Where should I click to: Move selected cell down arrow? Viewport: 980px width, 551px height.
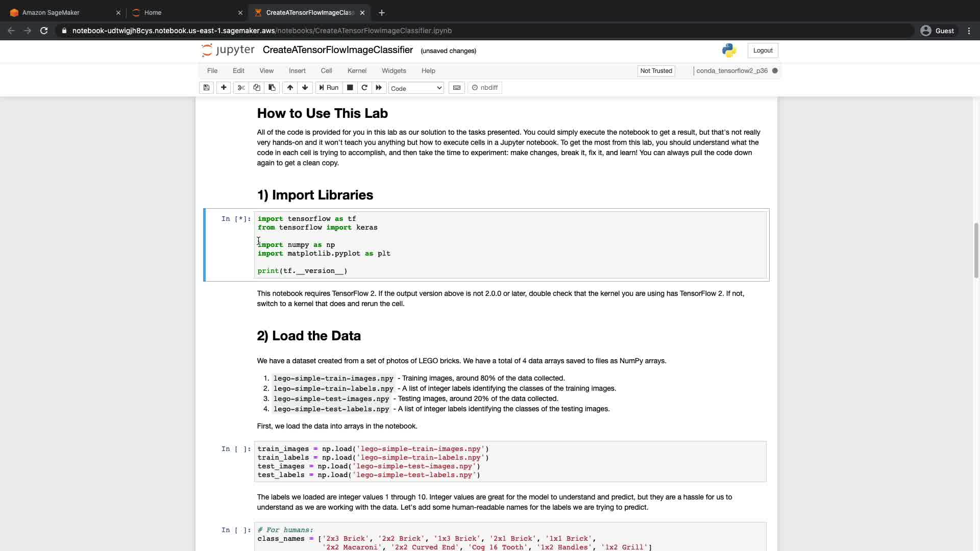305,88
